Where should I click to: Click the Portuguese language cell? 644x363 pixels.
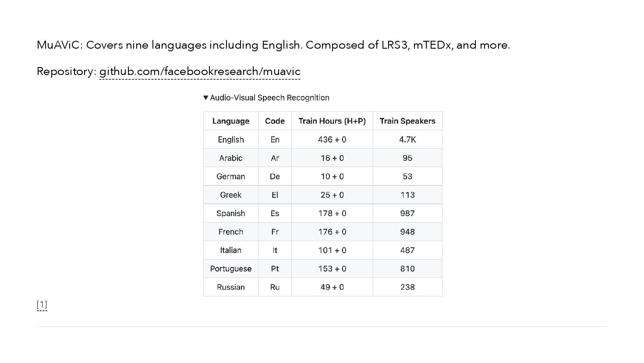point(231,268)
